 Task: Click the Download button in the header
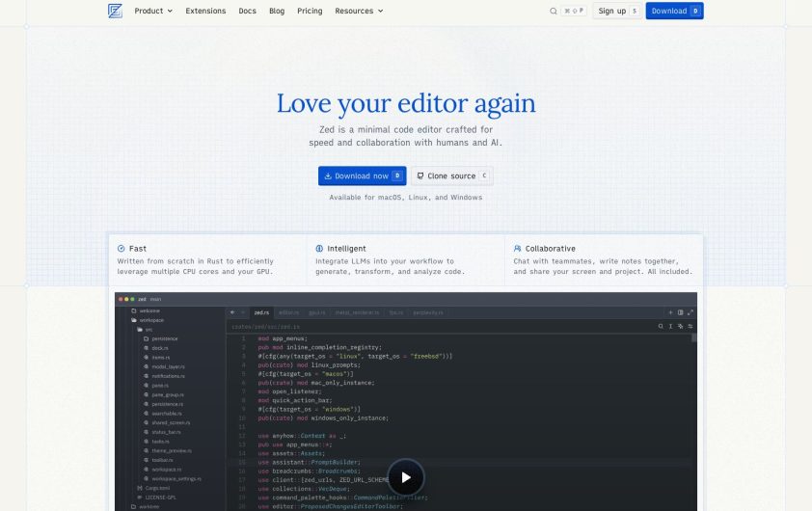pyautogui.click(x=674, y=11)
